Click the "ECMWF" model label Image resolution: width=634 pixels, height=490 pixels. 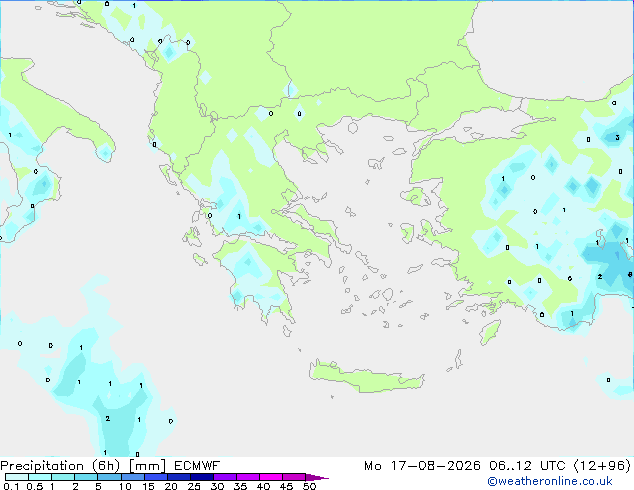tap(197, 466)
